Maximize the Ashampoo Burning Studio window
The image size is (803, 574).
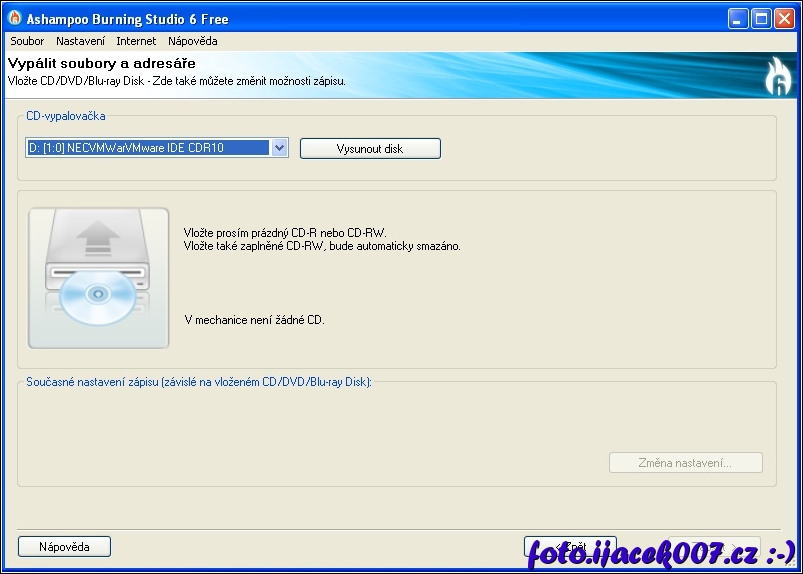click(761, 18)
